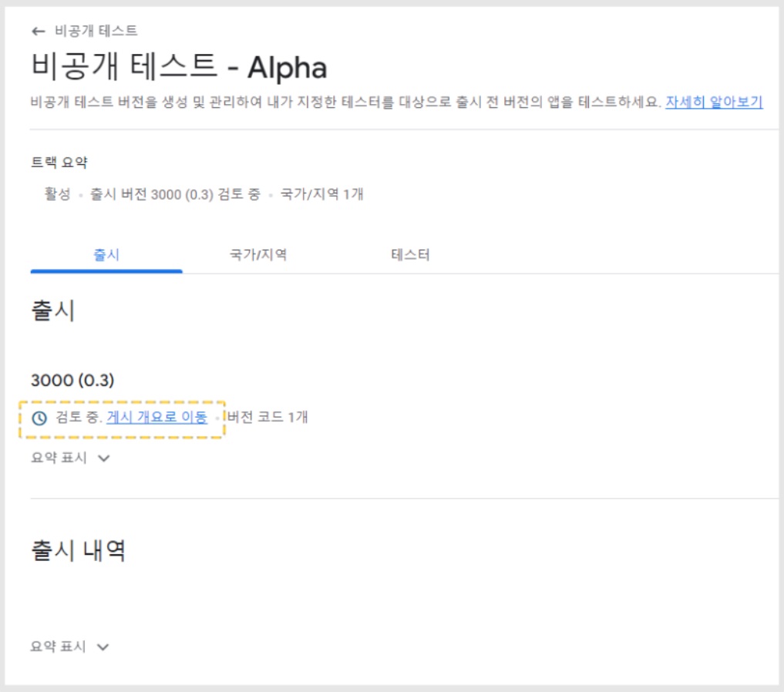Click the 비공개 테스트 breadcrumb text

coord(96,31)
